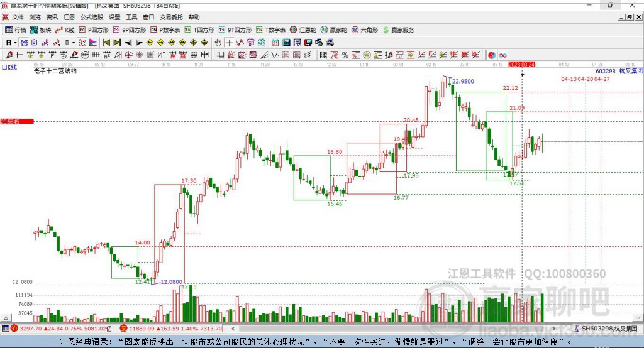Click the 3297.70 Shanghai index status
644x348 pixels.
(30, 329)
